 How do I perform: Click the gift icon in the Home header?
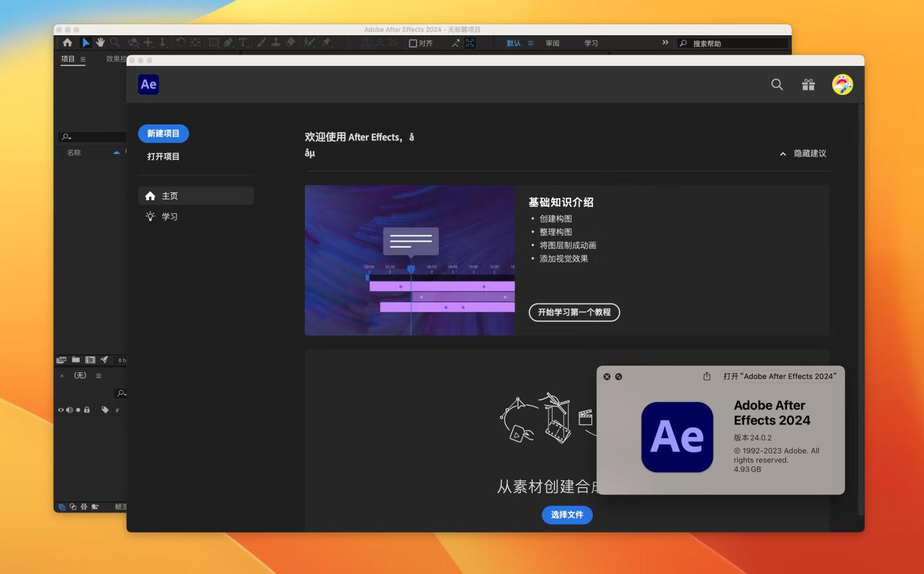[808, 84]
